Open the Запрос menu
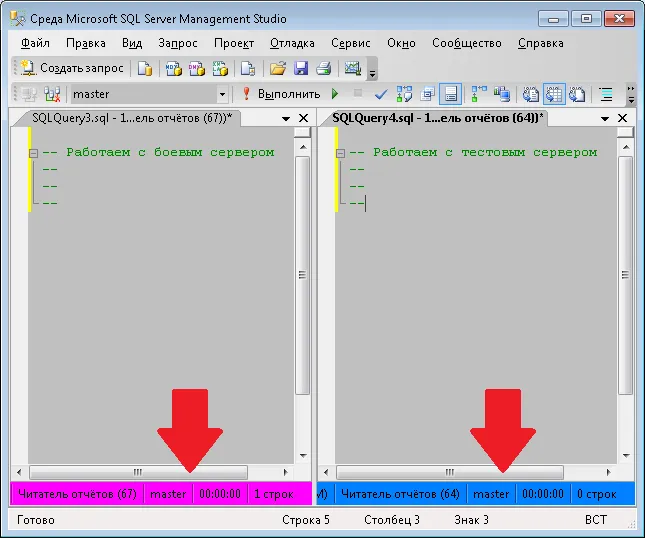The height and width of the screenshot is (538, 645). tap(178, 43)
